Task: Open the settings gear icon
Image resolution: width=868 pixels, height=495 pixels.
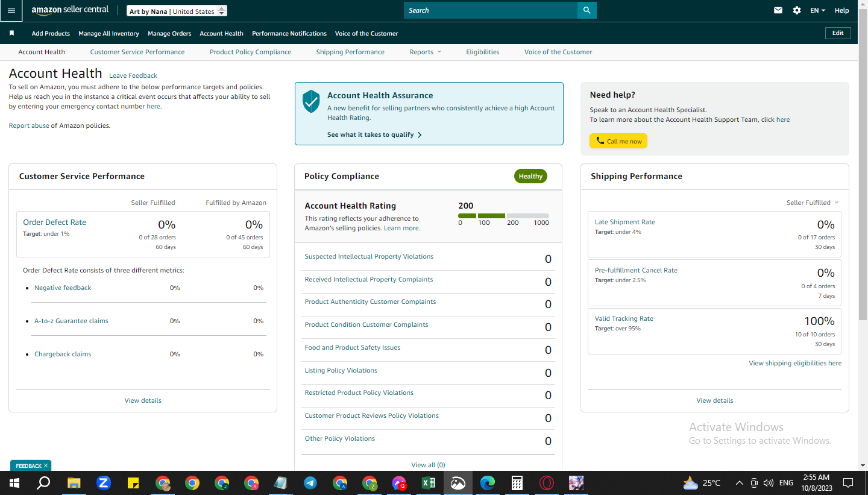Action: point(797,10)
